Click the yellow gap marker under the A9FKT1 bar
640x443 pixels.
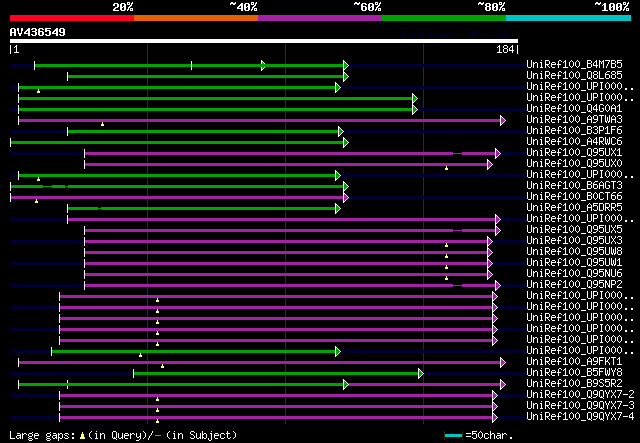[162, 366]
